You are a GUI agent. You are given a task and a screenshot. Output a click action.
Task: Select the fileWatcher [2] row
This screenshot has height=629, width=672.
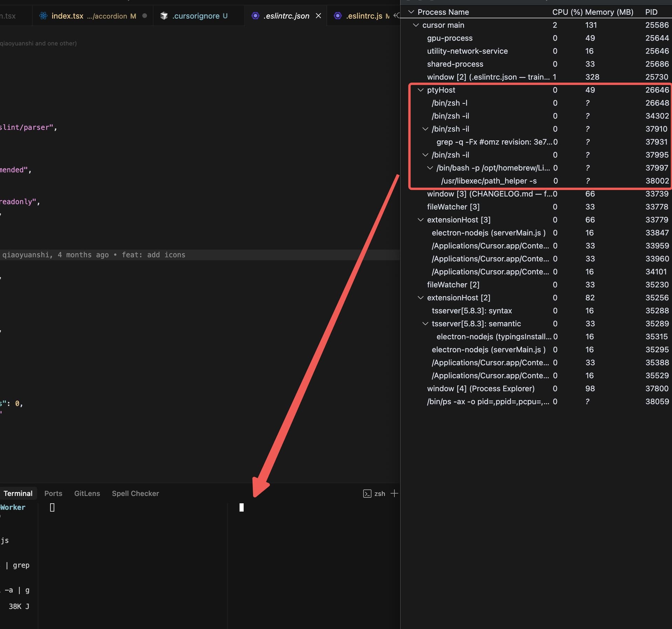click(x=536, y=285)
